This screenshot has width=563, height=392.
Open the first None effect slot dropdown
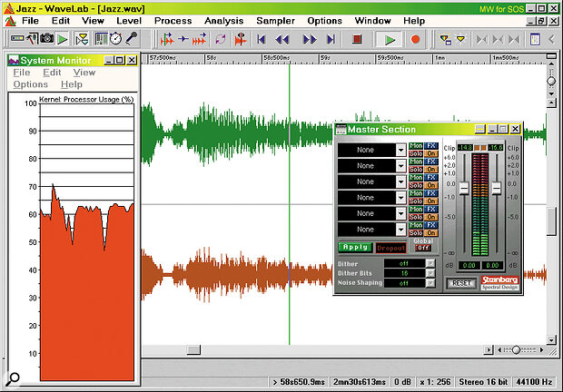tap(401, 150)
